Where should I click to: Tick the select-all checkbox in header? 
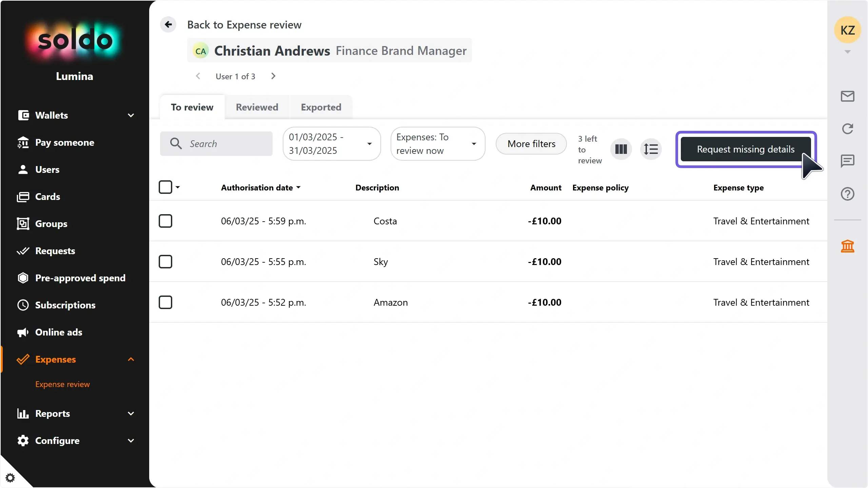(165, 187)
